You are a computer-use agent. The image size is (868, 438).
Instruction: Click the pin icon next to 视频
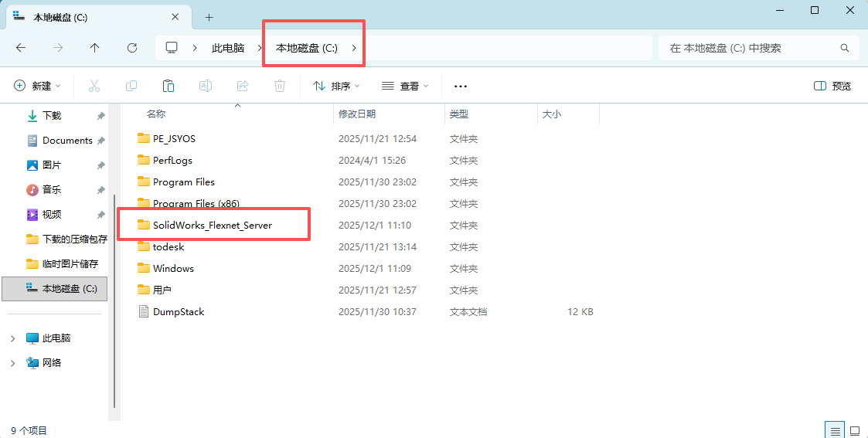tap(100, 215)
